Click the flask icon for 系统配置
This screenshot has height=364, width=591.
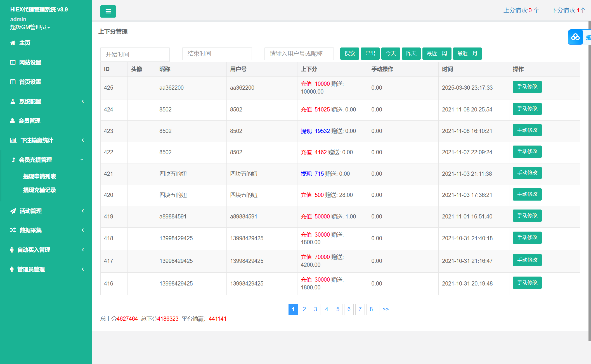pyautogui.click(x=13, y=101)
